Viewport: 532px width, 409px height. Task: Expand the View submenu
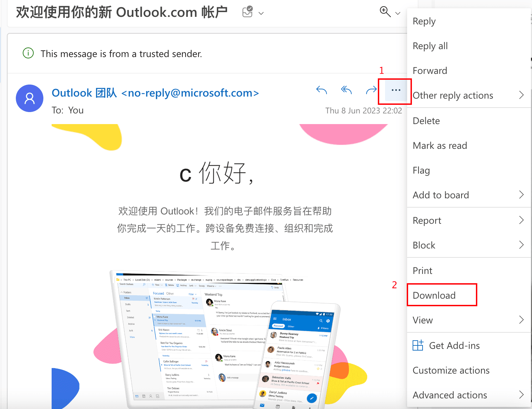[469, 320]
